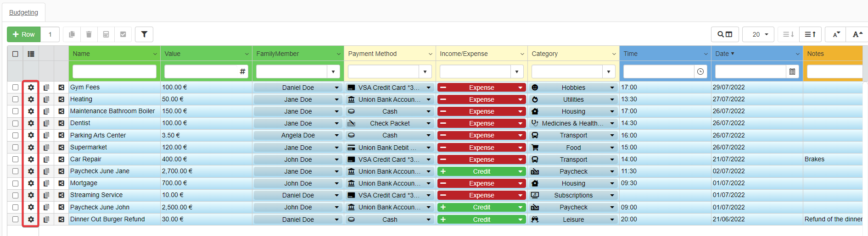
Task: Open the Budgeting tab
Action: coord(24,12)
